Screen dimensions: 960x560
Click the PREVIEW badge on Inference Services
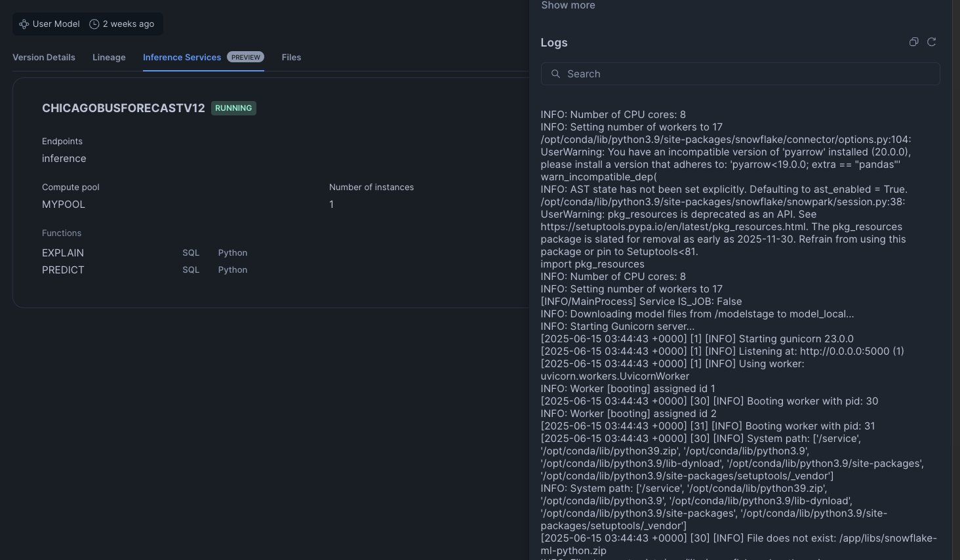245,58
